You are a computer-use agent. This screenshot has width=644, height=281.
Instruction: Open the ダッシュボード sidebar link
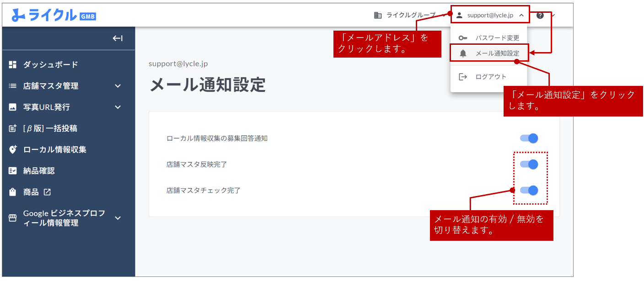50,65
